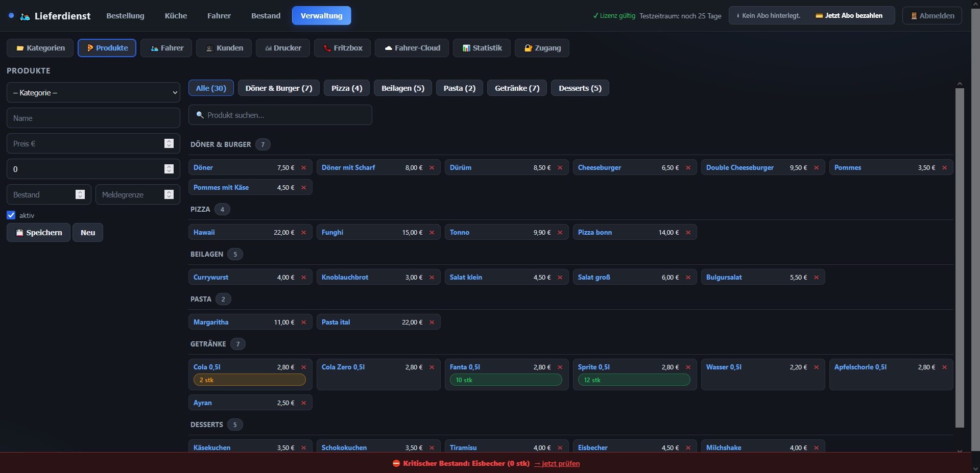Click the Preis € field stepper arrows
The width and height of the screenshot is (980, 473).
pos(169,144)
